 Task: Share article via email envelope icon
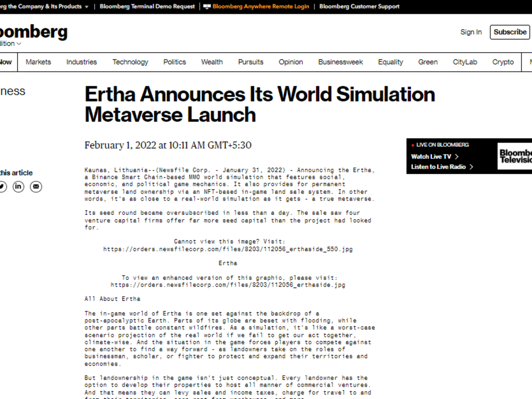(36, 187)
